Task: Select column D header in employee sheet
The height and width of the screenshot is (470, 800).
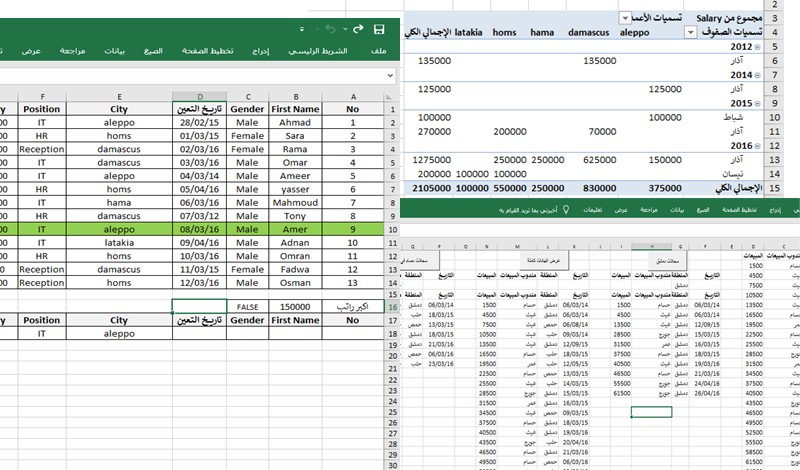Action: (x=199, y=96)
